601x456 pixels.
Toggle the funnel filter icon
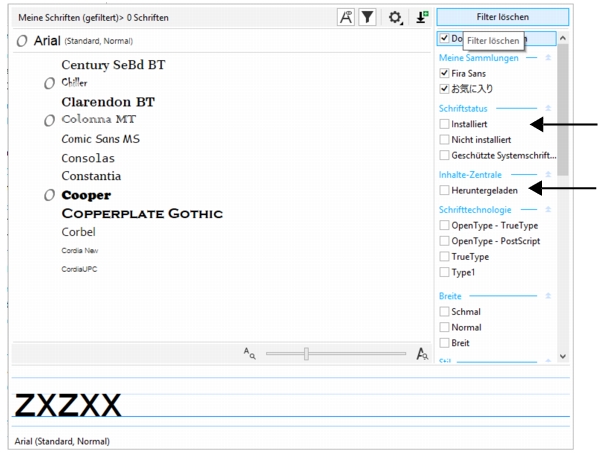(x=367, y=17)
